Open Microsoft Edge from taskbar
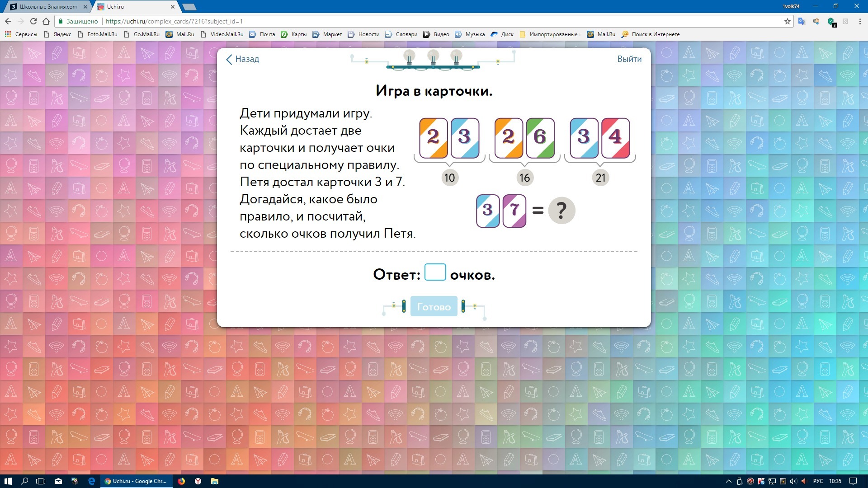This screenshot has height=488, width=868. 91,481
